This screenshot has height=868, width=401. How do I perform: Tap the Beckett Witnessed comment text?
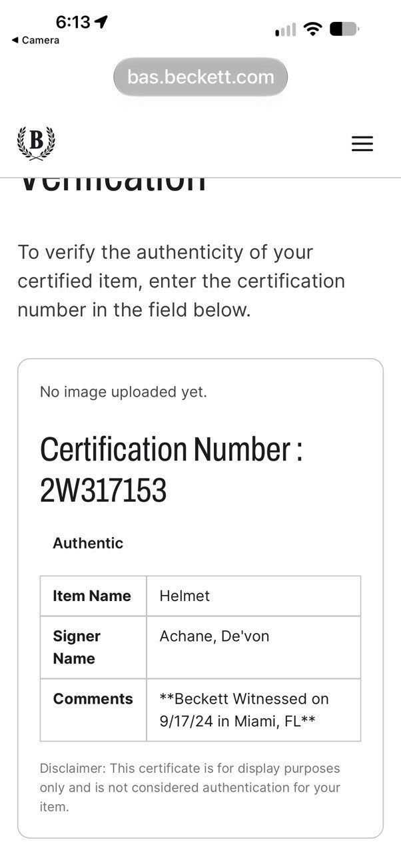click(x=244, y=710)
